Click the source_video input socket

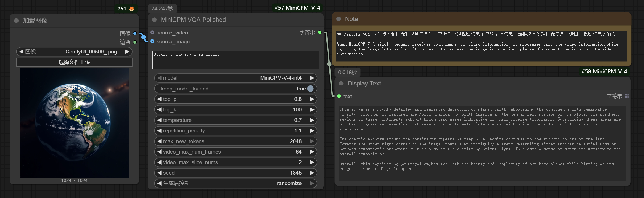152,33
